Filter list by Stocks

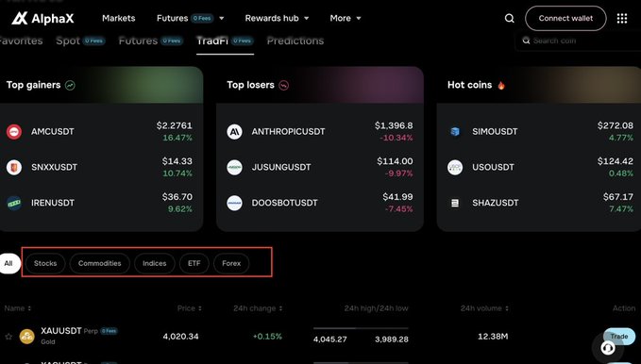pyautogui.click(x=45, y=263)
